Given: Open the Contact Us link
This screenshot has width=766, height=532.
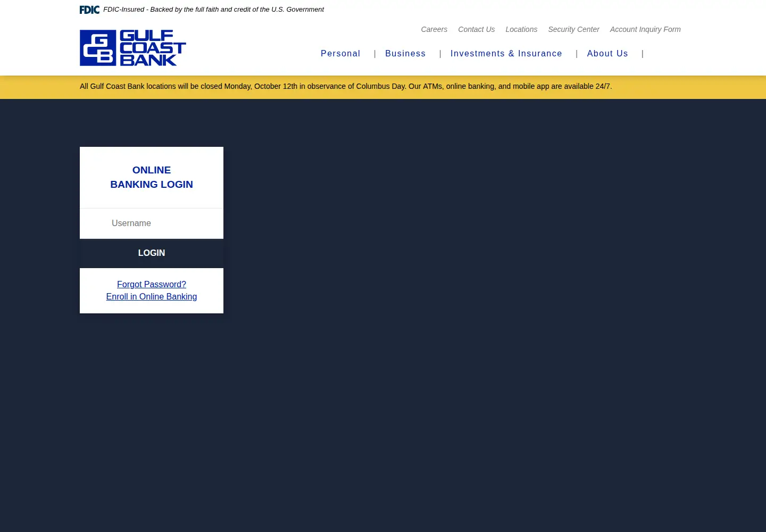Looking at the screenshot, I should [x=476, y=29].
